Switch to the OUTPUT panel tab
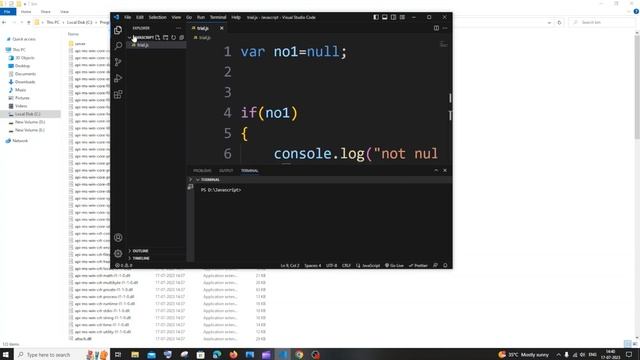This screenshot has width=640, height=360. pyautogui.click(x=226, y=171)
